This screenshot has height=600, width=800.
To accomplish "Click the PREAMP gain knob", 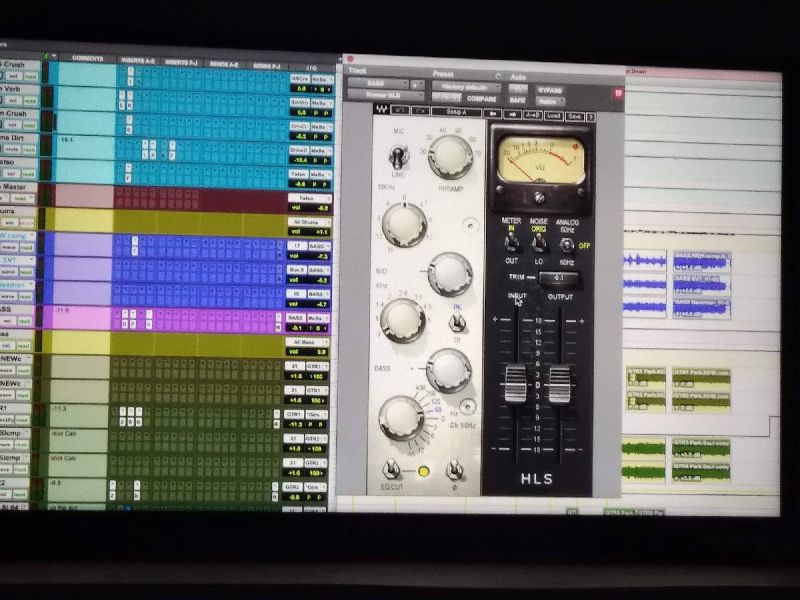I will (x=449, y=157).
